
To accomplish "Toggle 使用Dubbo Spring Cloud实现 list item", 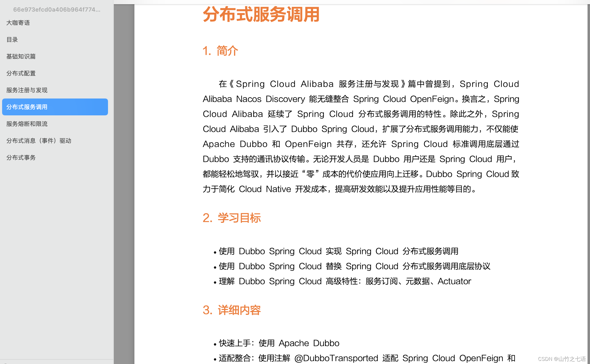I will point(337,251).
